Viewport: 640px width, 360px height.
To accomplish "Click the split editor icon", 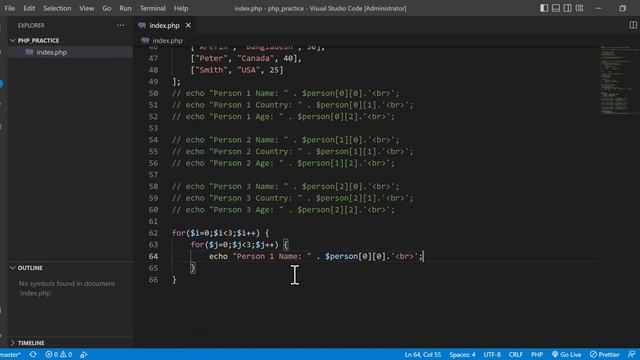I will point(633,25).
